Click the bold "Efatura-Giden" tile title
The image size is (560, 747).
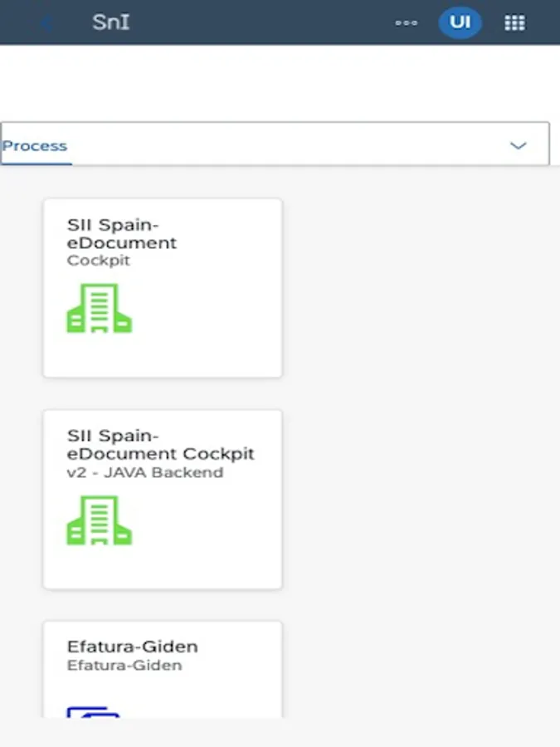[132, 647]
